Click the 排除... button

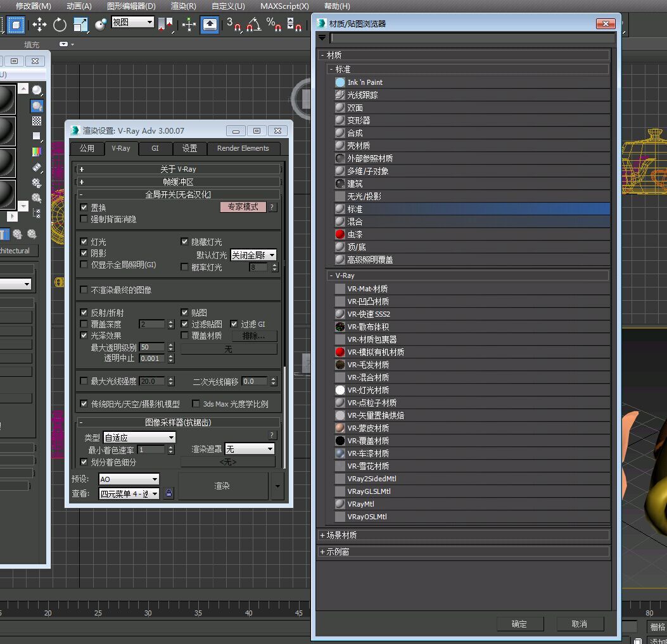point(254,336)
